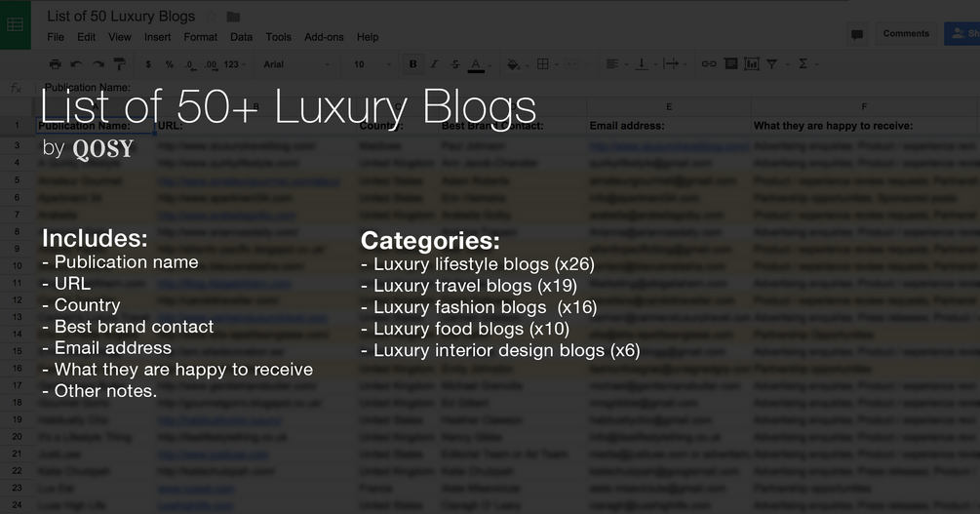Viewport: 980px width, 514px height.
Task: Toggle italic formatting
Action: coord(434,63)
